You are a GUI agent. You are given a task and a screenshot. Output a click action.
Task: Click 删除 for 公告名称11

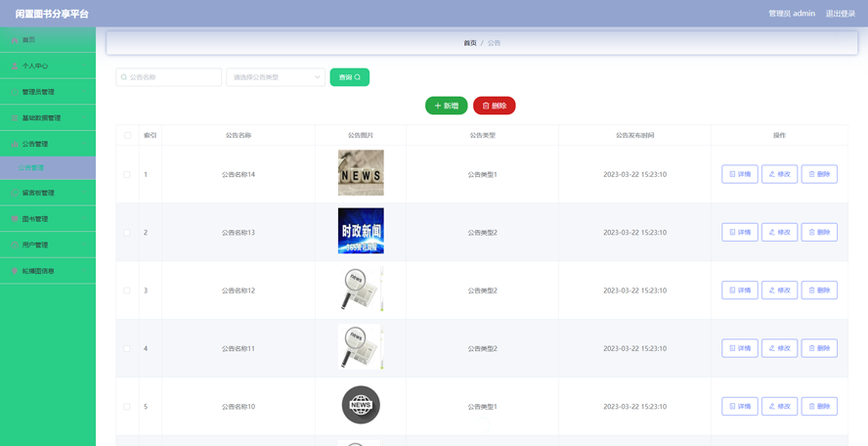pos(819,348)
